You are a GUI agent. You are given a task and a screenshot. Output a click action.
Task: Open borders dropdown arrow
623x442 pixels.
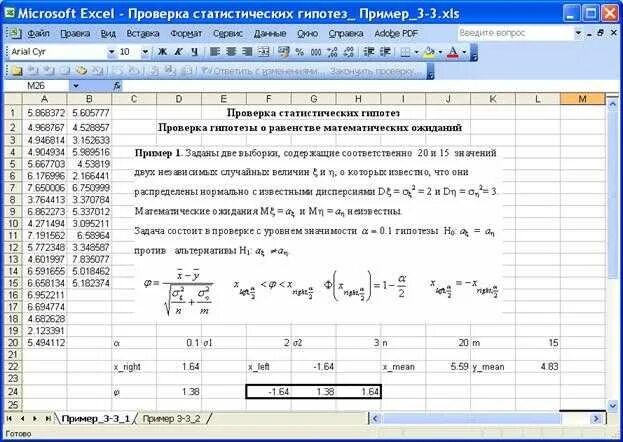[x=416, y=52]
